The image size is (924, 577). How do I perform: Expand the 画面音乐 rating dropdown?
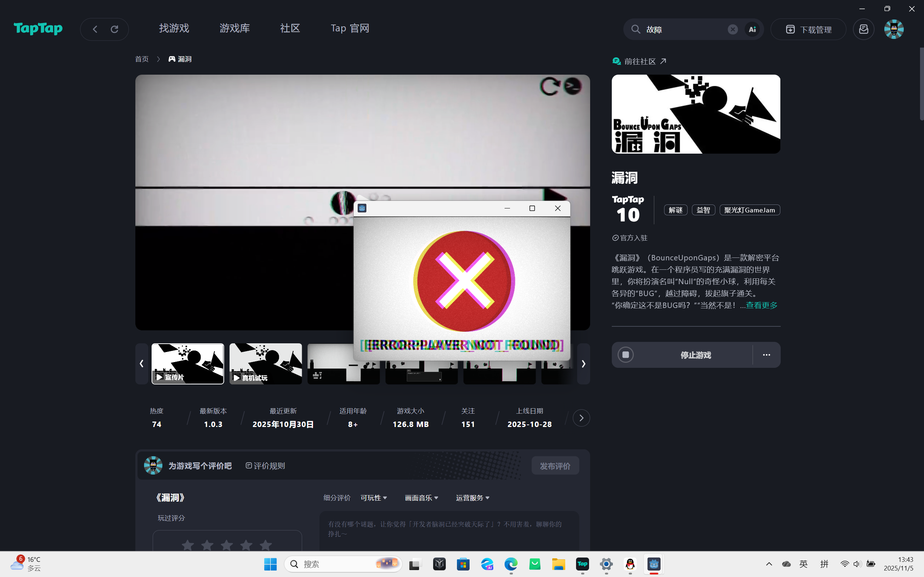[421, 498]
